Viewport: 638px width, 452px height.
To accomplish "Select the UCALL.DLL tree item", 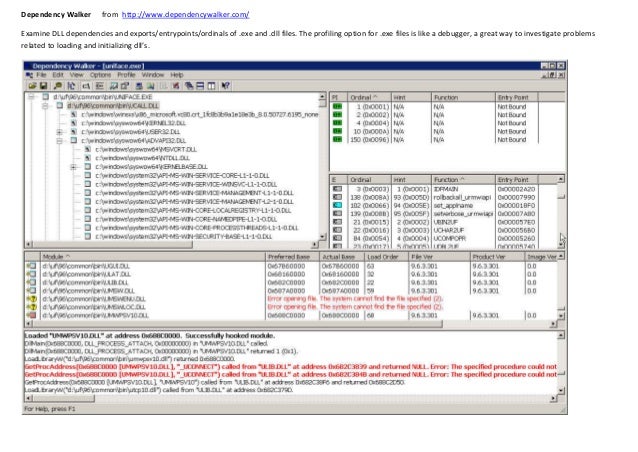I will point(113,106).
